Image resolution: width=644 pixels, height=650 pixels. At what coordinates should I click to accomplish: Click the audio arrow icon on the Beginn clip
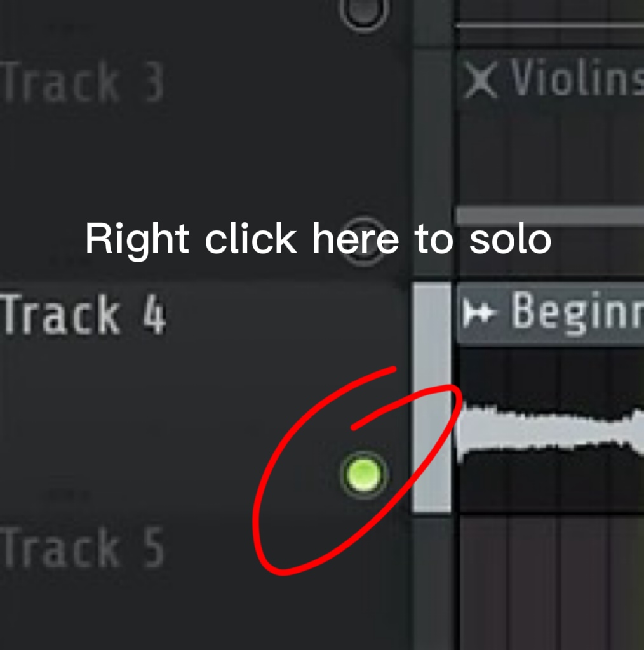pos(479,312)
